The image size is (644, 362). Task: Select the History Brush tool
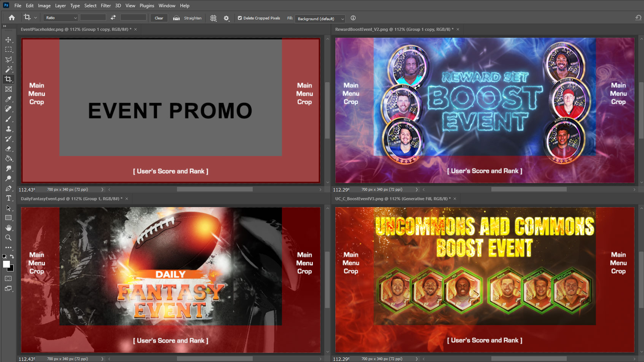tap(8, 139)
